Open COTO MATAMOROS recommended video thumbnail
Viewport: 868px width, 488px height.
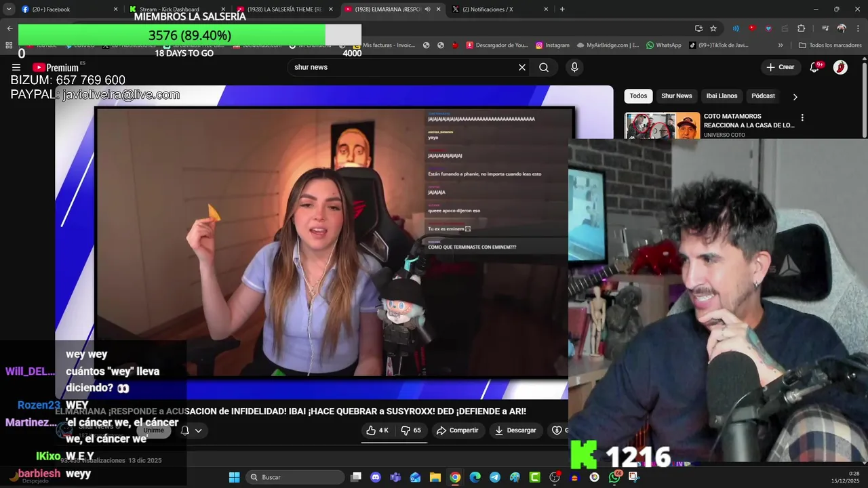point(663,125)
